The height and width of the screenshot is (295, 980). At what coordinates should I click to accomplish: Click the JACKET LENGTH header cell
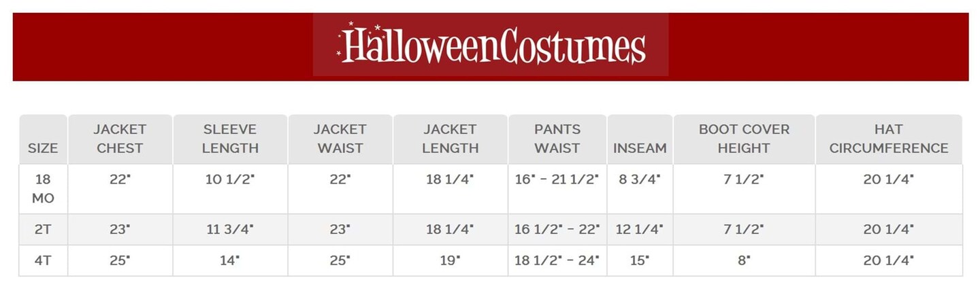[450, 139]
